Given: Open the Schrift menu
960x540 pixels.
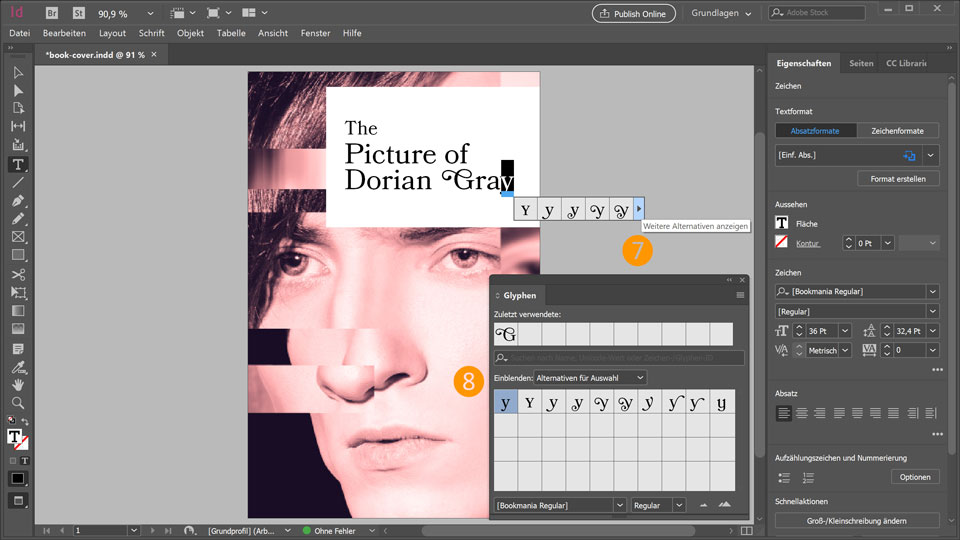Looking at the screenshot, I should coord(151,33).
